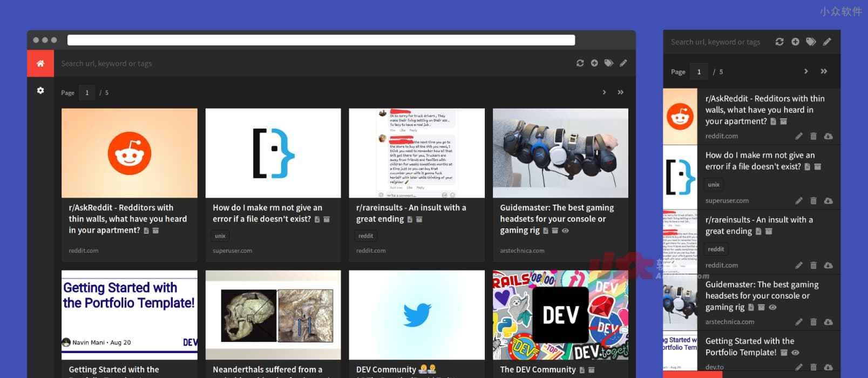Open the gaming headsets thumbnail image

tap(560, 153)
